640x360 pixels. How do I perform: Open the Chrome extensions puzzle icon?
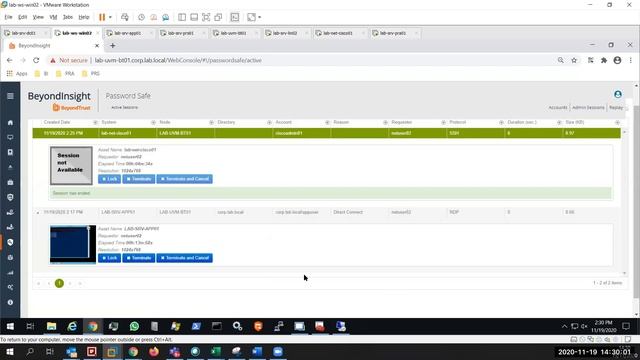[604, 60]
